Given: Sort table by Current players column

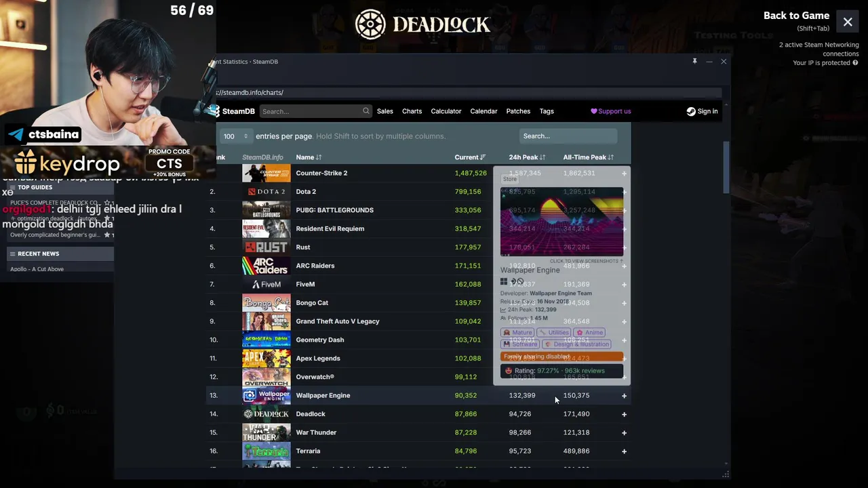Looking at the screenshot, I should (470, 157).
